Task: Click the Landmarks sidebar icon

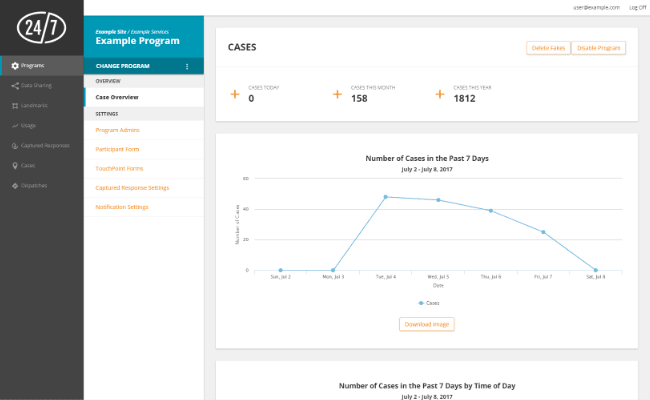Action: tap(14, 105)
